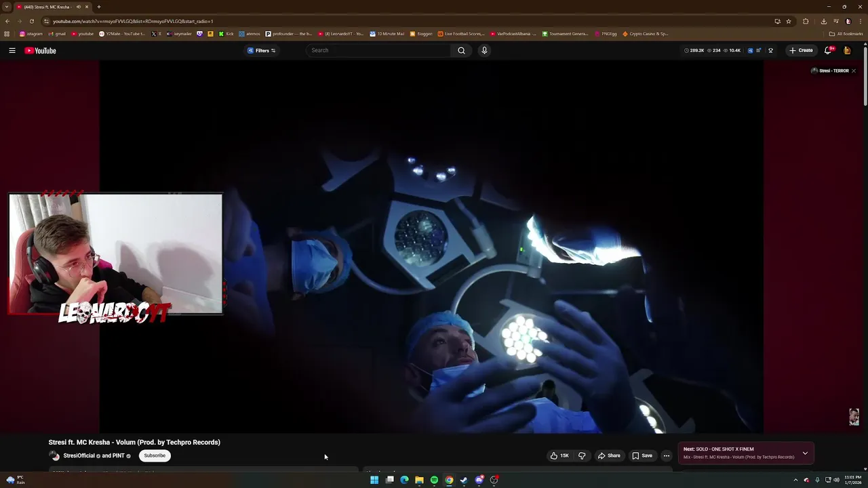Open the taskbar weather widget

[x=15, y=480]
